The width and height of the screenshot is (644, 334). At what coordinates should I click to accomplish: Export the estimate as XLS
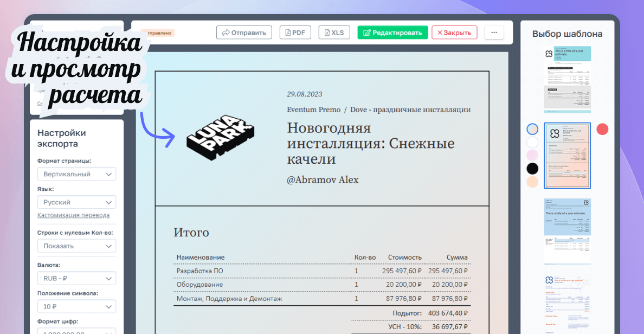334,33
